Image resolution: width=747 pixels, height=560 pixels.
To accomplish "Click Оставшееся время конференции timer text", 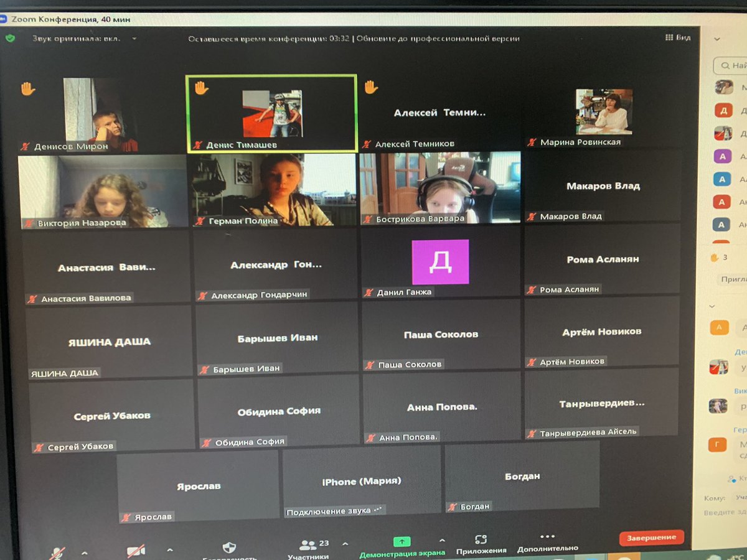I will pyautogui.click(x=269, y=39).
